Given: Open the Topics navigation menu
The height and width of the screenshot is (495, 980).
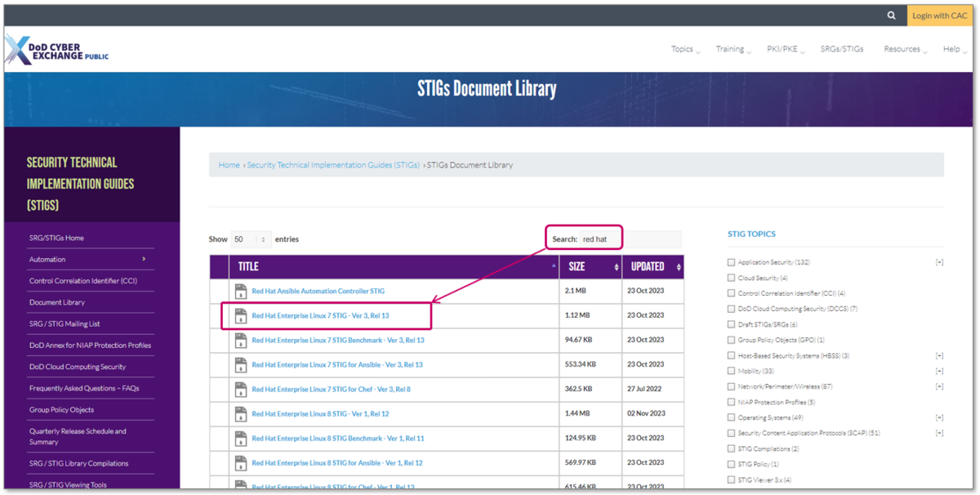Looking at the screenshot, I should 685,49.
